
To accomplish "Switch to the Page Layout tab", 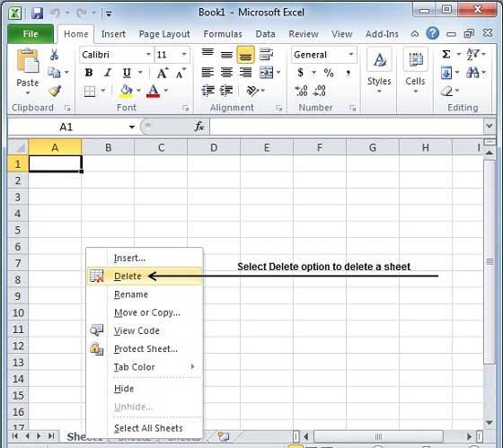I will coord(164,34).
